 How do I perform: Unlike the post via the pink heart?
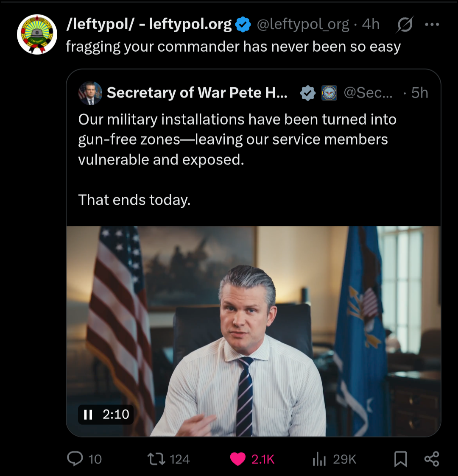tap(238, 459)
